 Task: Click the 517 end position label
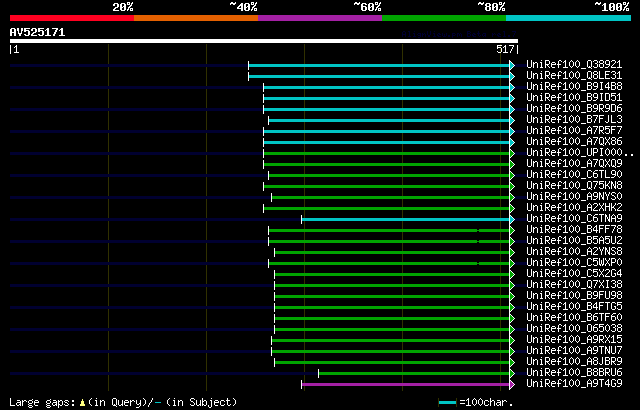(x=505, y=49)
